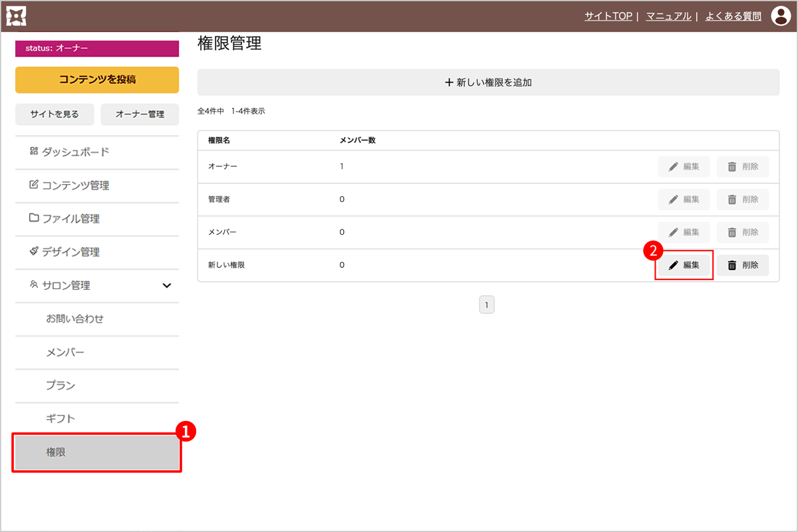Click trash delete icon for 新しい権限 row
Viewport: 798px width, 532px height.
(732, 265)
